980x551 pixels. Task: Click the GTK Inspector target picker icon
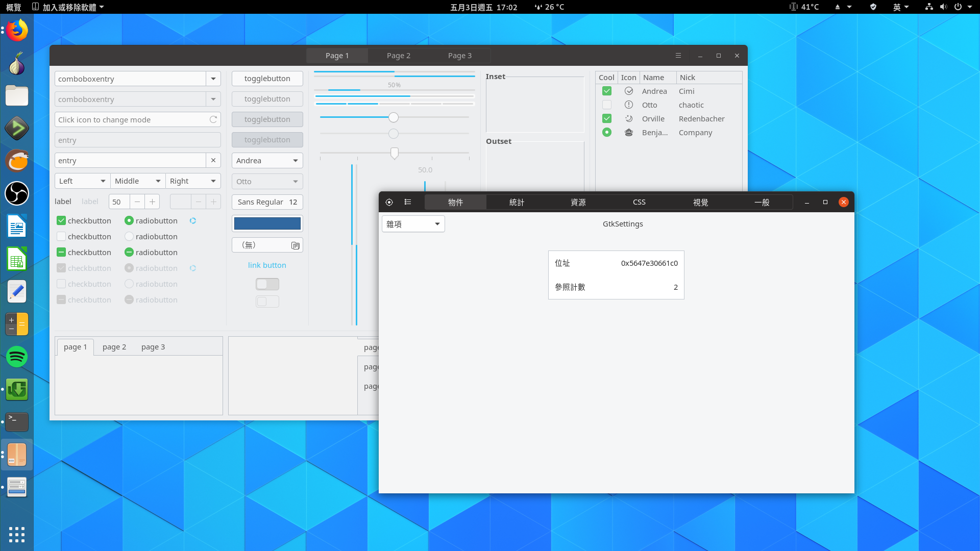[389, 203]
